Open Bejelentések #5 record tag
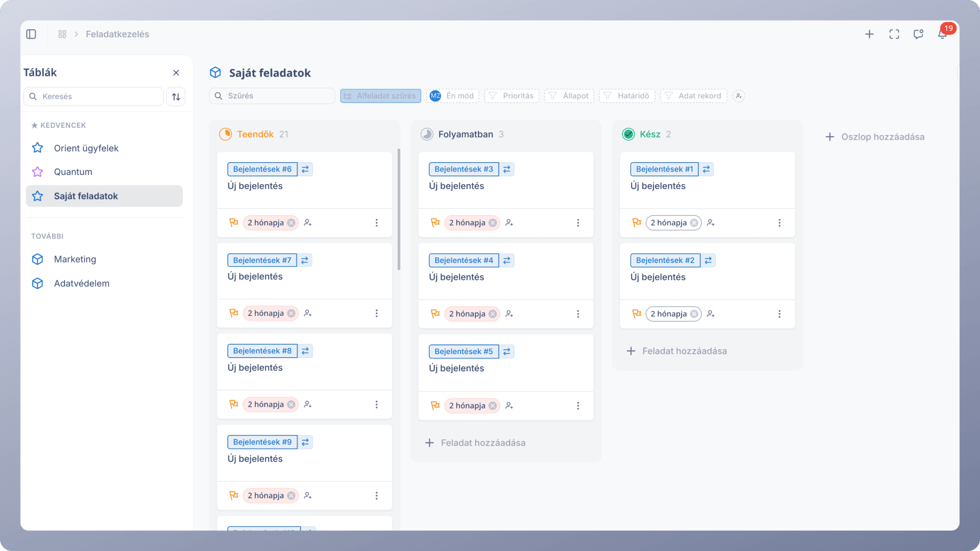This screenshot has height=551, width=980. (x=464, y=352)
